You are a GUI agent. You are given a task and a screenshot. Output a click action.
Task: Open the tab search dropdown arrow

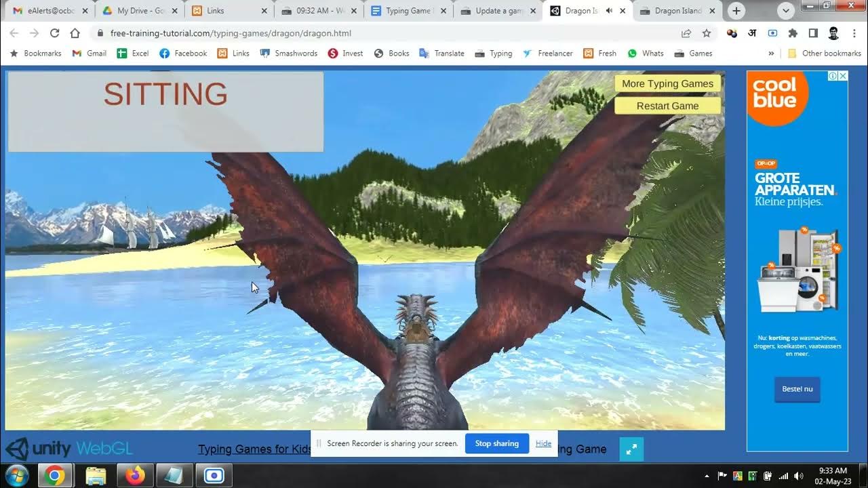tap(786, 11)
